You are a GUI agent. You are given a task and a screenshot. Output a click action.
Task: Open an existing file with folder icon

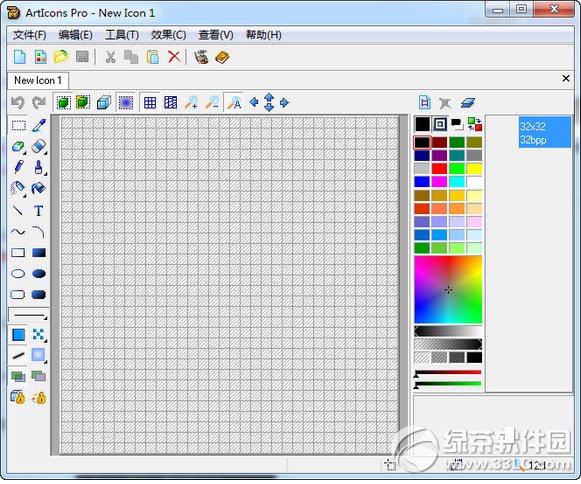[61, 57]
